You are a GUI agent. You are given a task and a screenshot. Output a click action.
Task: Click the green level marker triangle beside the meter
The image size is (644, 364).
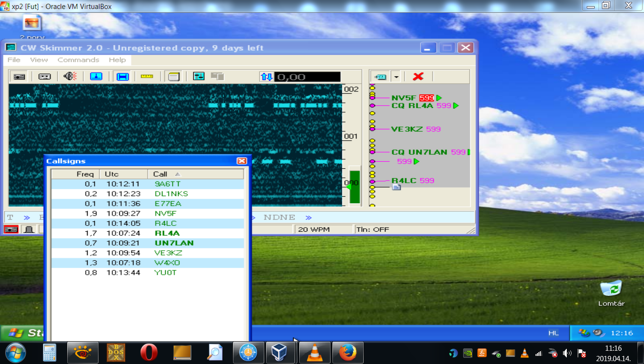point(348,187)
